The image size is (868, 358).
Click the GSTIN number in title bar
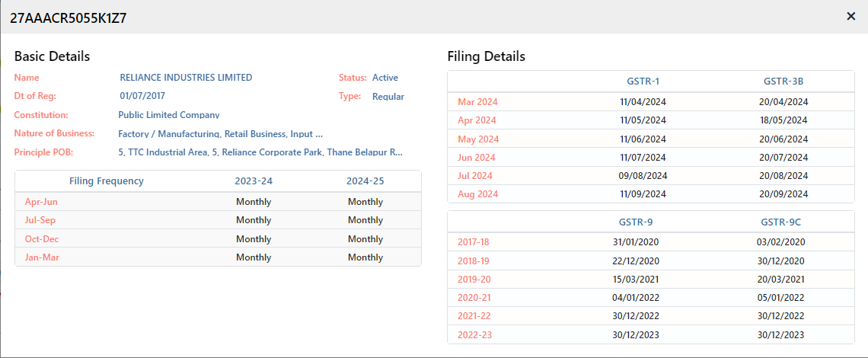point(68,18)
